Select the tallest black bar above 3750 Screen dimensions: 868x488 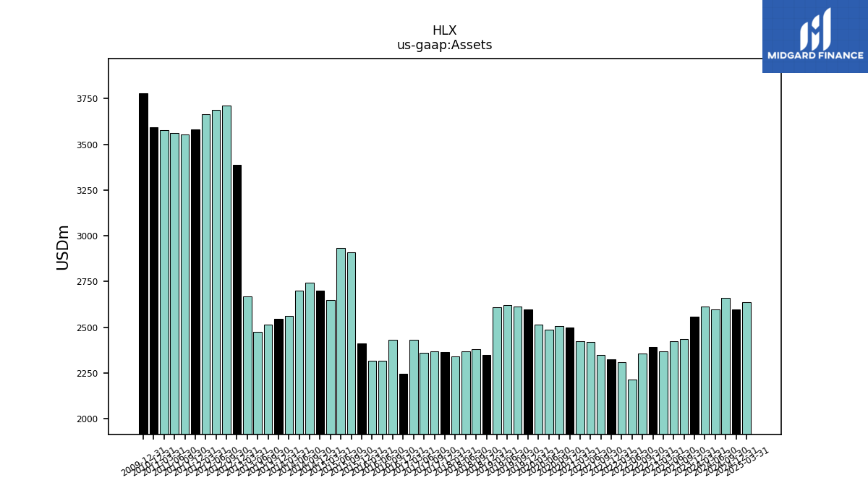click(143, 264)
